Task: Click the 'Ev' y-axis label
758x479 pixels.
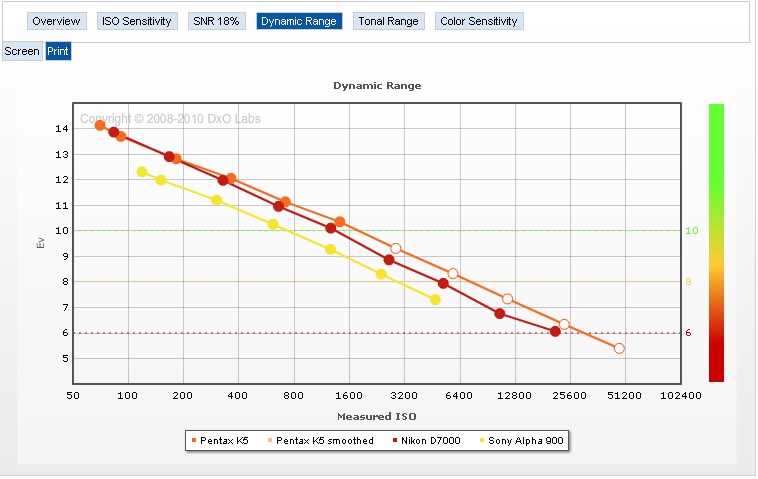Action: coord(41,243)
